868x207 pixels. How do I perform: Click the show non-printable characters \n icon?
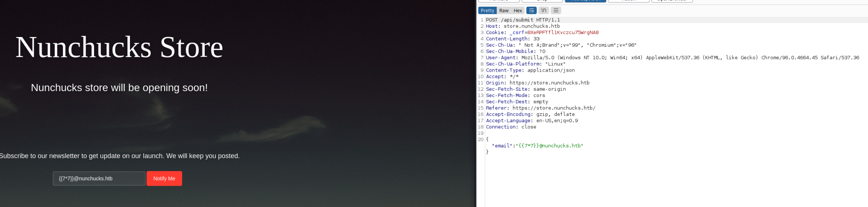[x=543, y=10]
